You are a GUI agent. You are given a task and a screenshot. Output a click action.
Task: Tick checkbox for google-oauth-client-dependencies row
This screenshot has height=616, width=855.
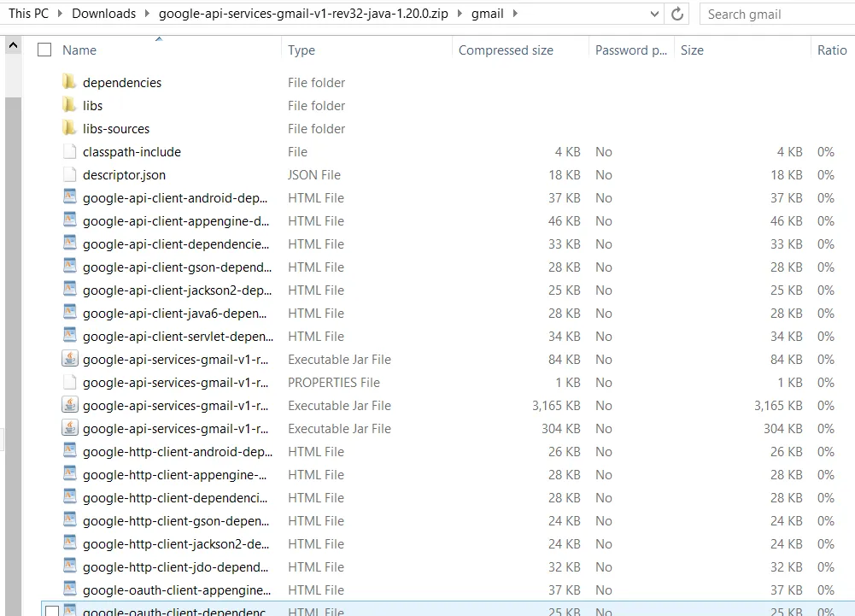52,612
